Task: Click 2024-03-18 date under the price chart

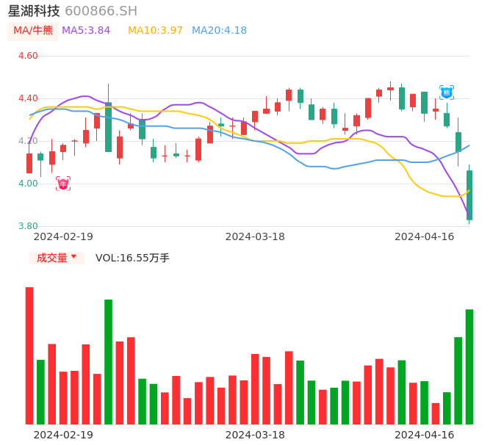Action: click(x=255, y=236)
